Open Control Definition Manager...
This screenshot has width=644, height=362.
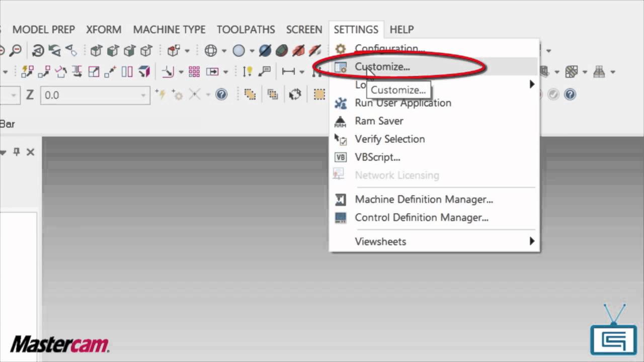(x=435, y=217)
